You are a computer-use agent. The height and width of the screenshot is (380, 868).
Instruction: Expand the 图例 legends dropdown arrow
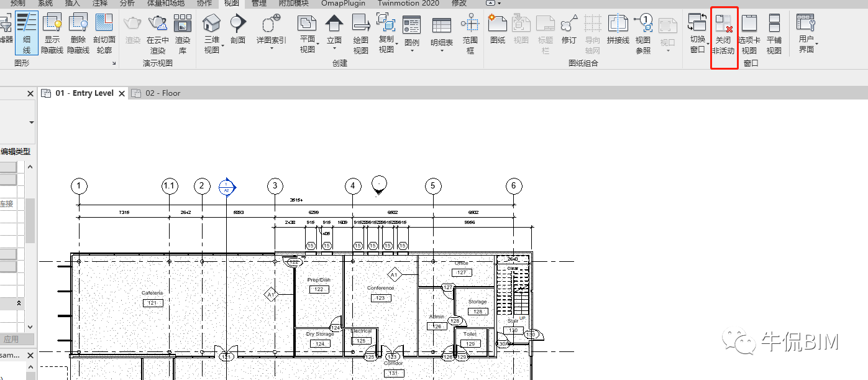pos(412,51)
